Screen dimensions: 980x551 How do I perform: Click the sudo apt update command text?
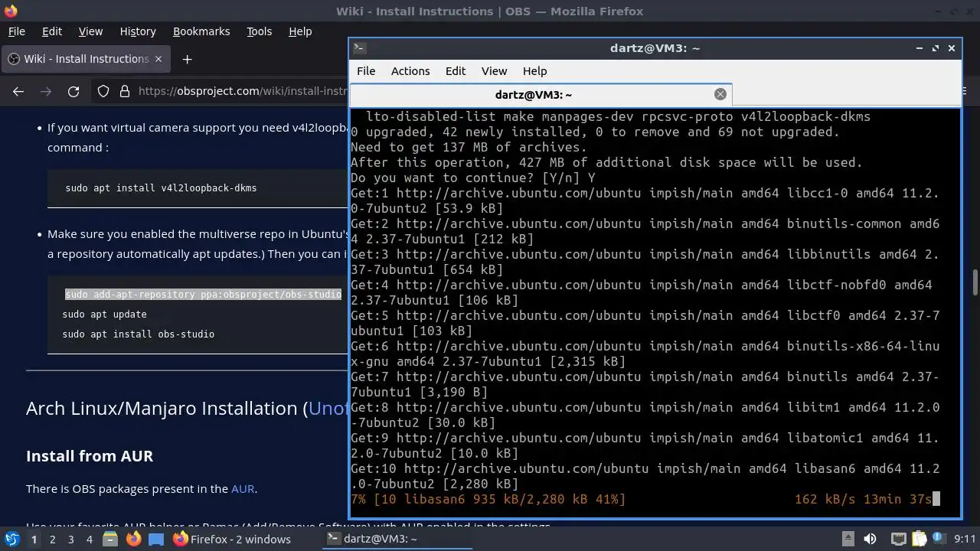(104, 314)
